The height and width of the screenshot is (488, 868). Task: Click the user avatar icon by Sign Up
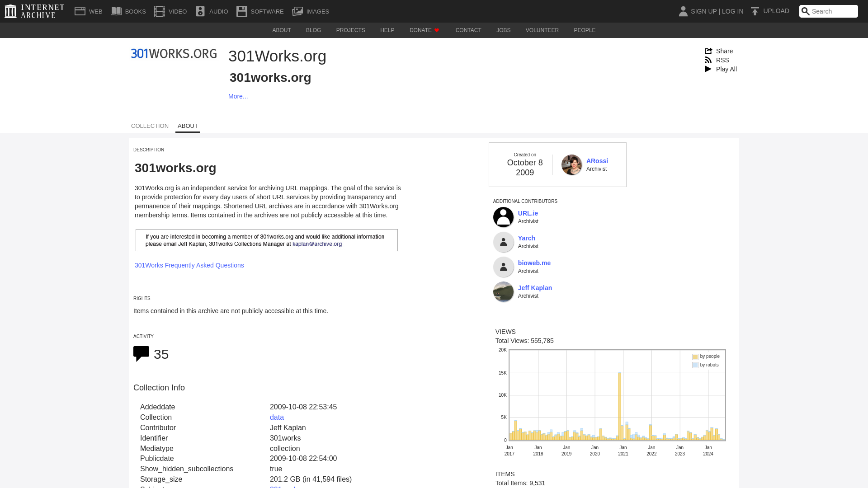pos(683,11)
